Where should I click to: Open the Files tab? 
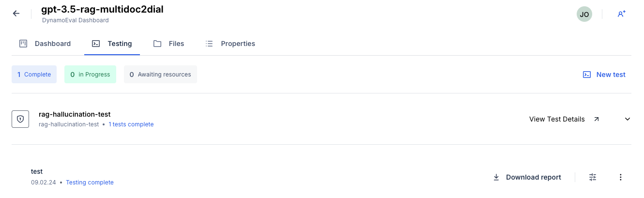pyautogui.click(x=169, y=44)
